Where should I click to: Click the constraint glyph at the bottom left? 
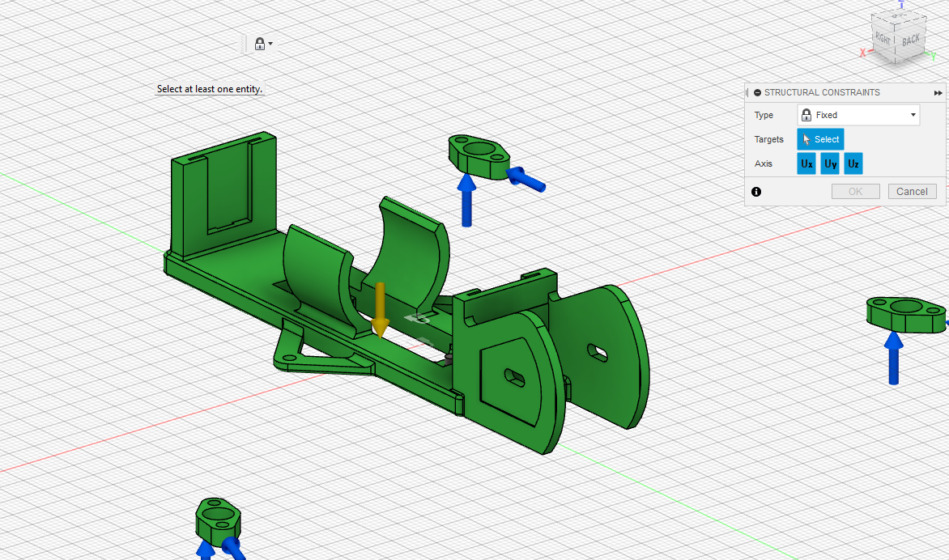coord(217,516)
